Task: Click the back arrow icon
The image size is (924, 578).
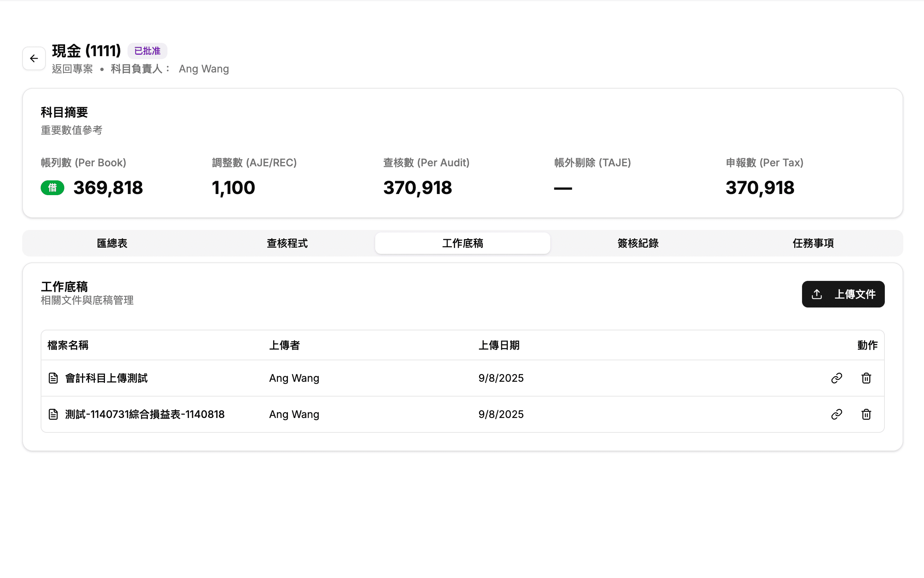Action: (34, 58)
